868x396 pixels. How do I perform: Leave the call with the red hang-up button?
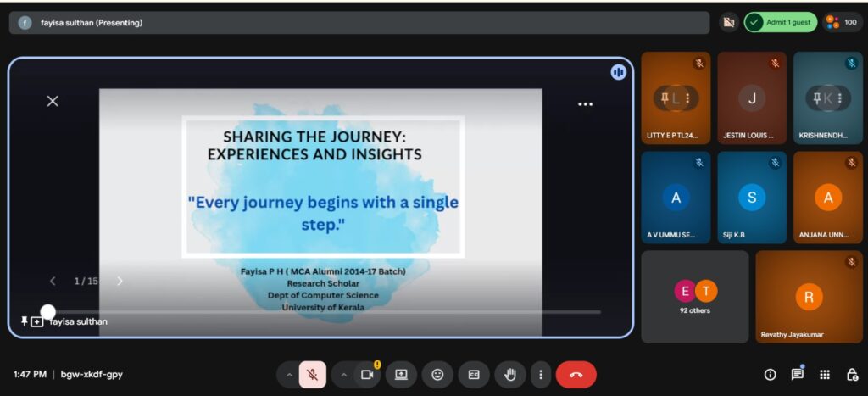(x=576, y=375)
